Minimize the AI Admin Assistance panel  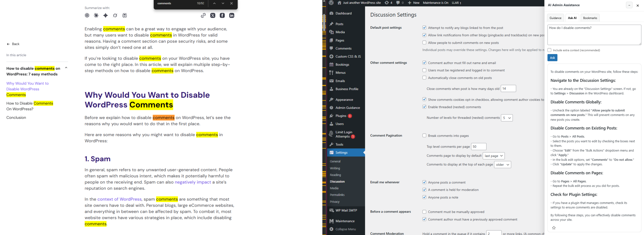coord(629,5)
